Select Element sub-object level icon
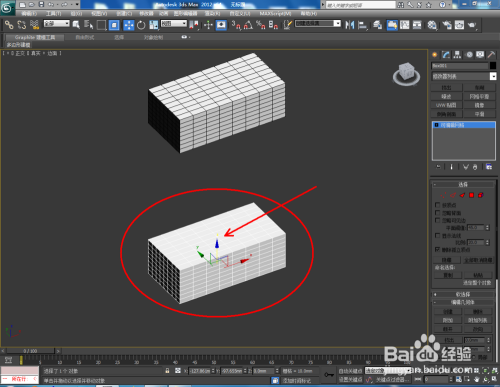The image size is (500, 387). point(481,195)
